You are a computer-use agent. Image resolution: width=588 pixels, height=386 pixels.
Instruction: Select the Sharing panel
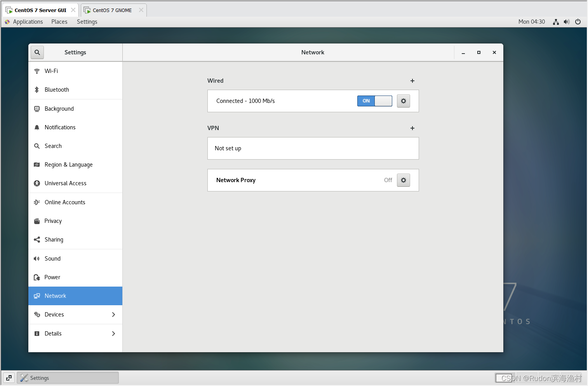click(x=54, y=239)
